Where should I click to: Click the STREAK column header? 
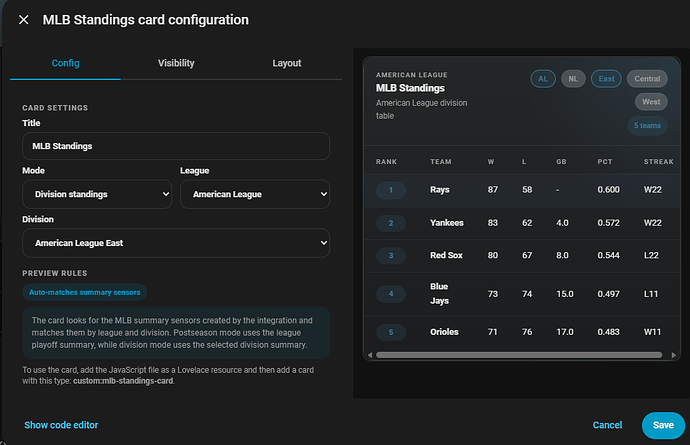(x=658, y=162)
